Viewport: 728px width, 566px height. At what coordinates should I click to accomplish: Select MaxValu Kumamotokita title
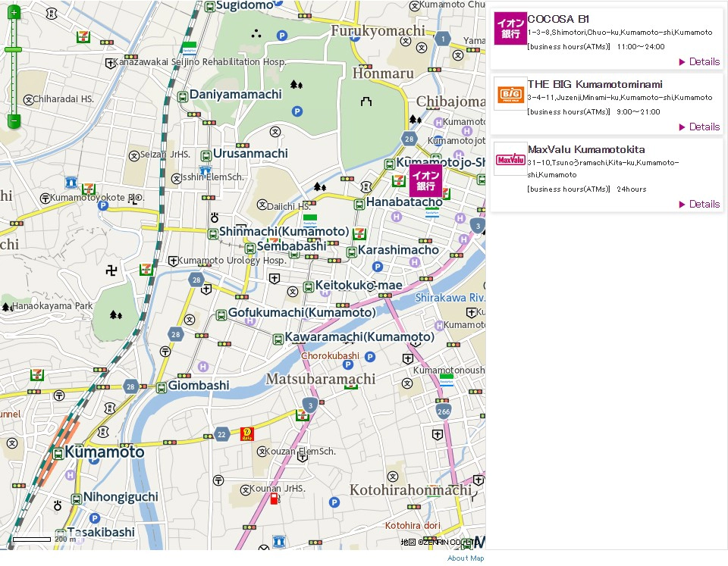click(586, 149)
